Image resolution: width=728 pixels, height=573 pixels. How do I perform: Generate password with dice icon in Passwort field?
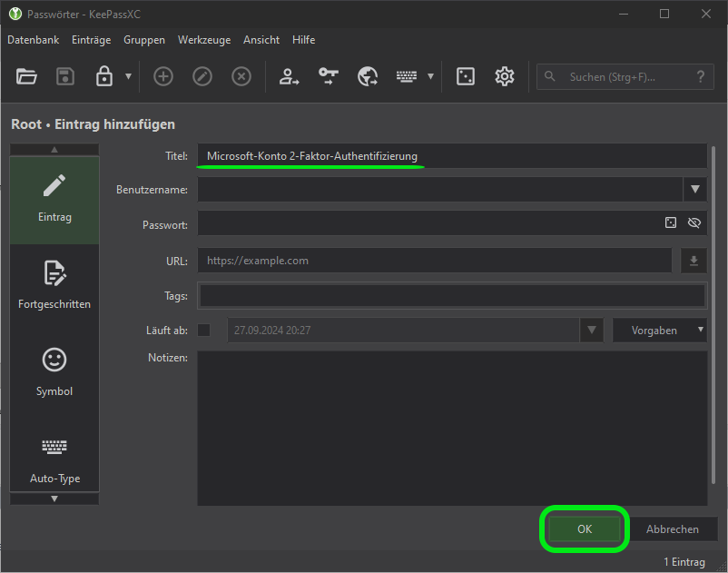(671, 223)
